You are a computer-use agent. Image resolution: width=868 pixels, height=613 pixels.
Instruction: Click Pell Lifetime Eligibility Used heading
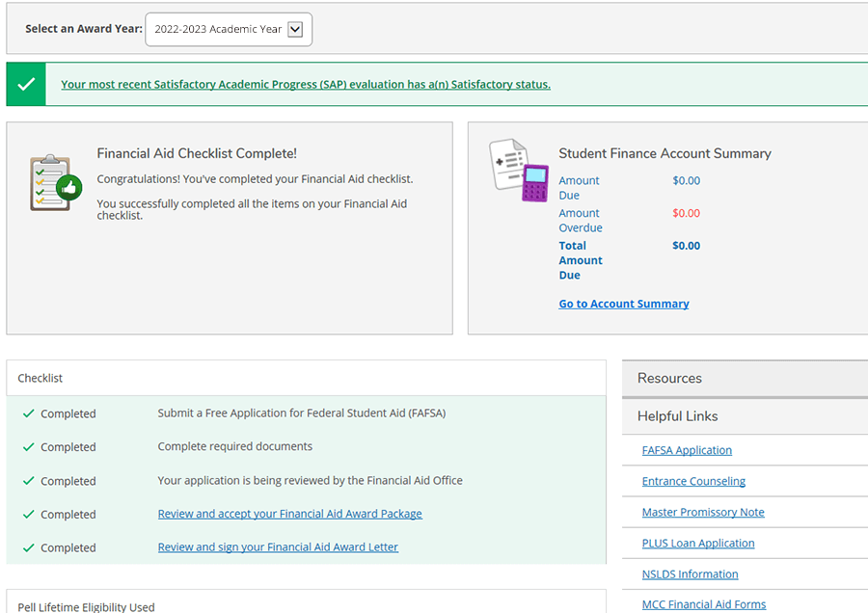click(x=86, y=607)
